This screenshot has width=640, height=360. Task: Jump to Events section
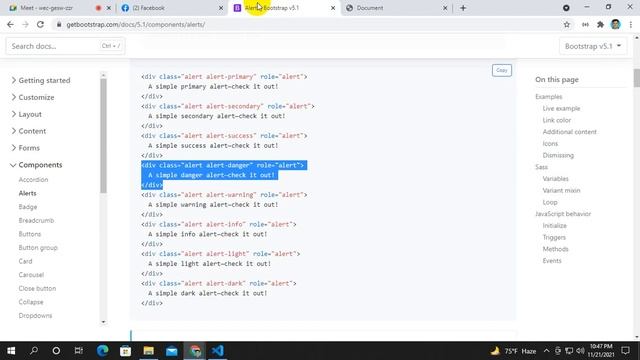[552, 261]
